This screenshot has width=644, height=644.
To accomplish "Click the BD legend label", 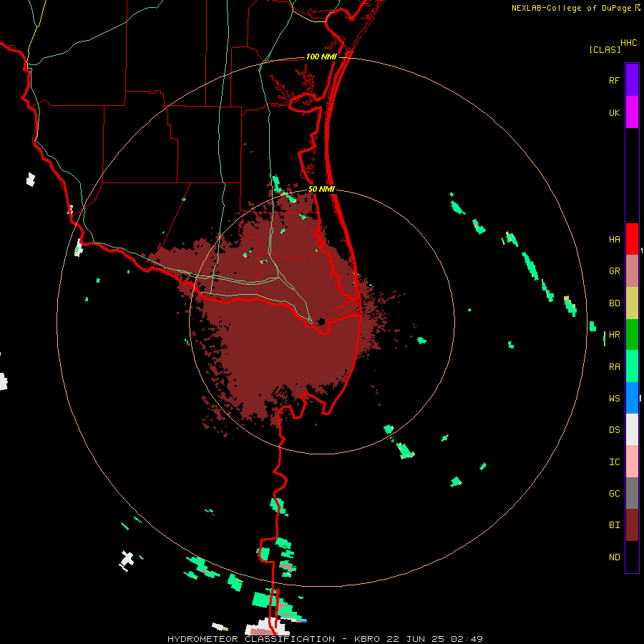I will pos(614,303).
